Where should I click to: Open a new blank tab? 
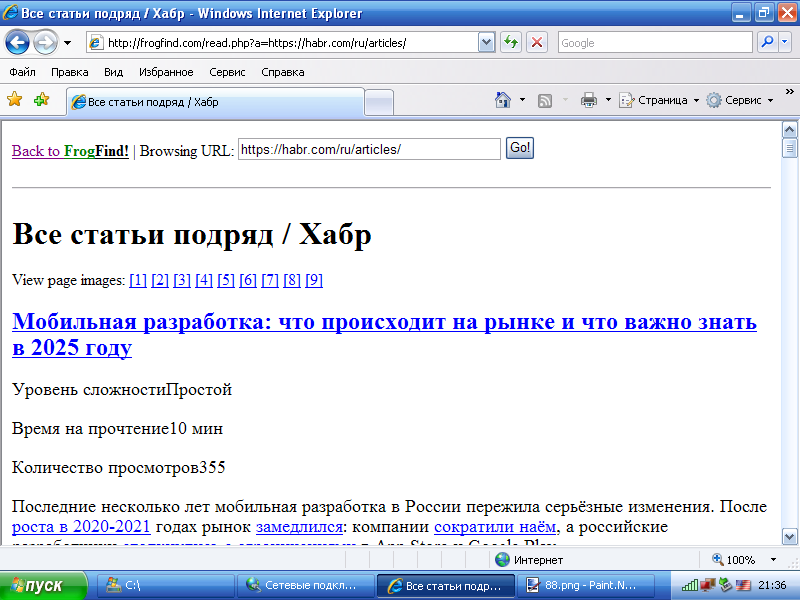coord(379,102)
